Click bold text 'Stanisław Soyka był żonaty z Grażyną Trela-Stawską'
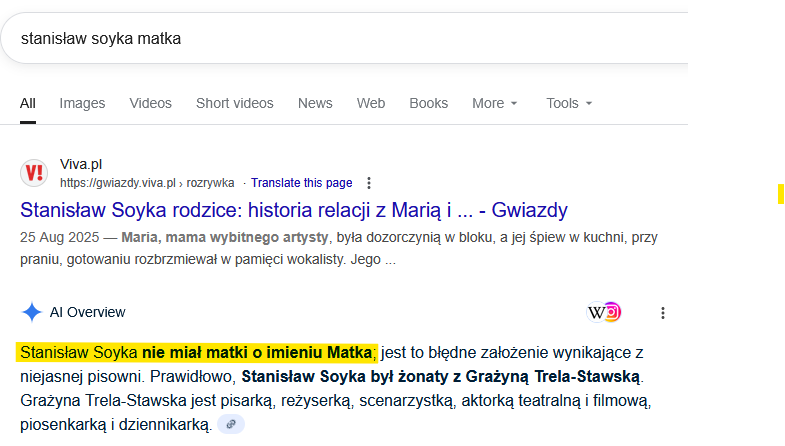 coord(441,376)
